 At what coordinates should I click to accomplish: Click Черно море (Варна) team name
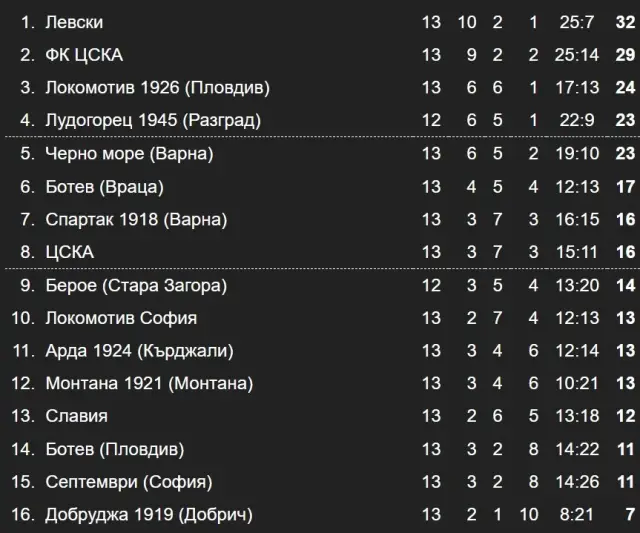pos(129,154)
